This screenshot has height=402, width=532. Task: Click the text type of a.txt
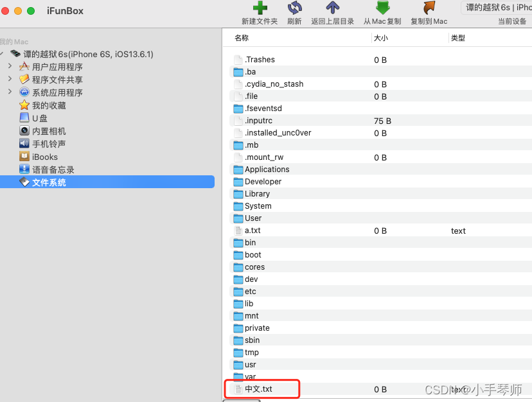coord(458,231)
